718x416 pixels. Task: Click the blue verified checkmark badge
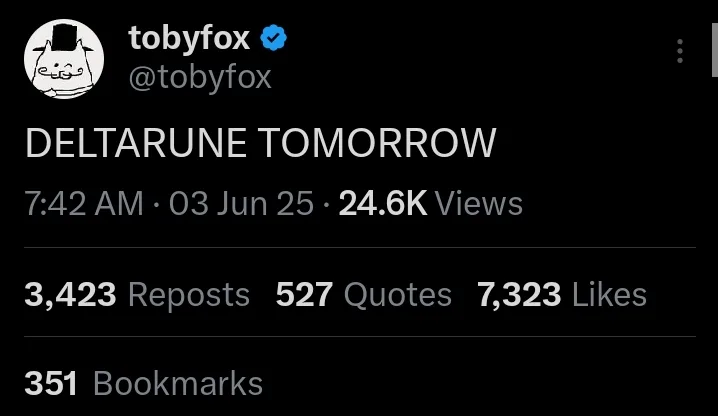tap(273, 38)
